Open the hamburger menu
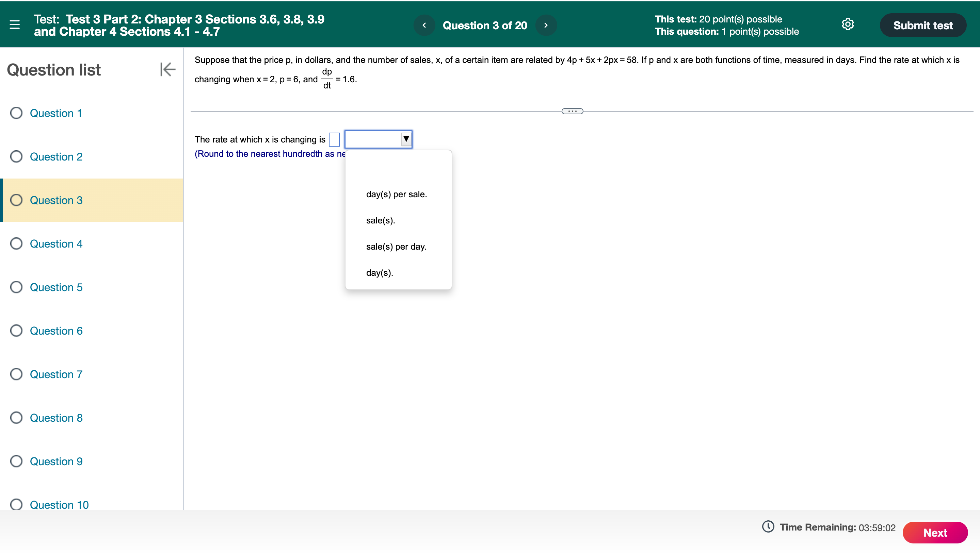The image size is (980, 555). pyautogui.click(x=15, y=24)
